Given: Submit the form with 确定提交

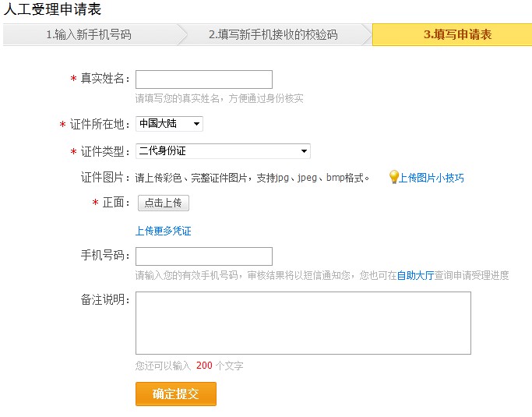Looking at the screenshot, I should [x=176, y=394].
